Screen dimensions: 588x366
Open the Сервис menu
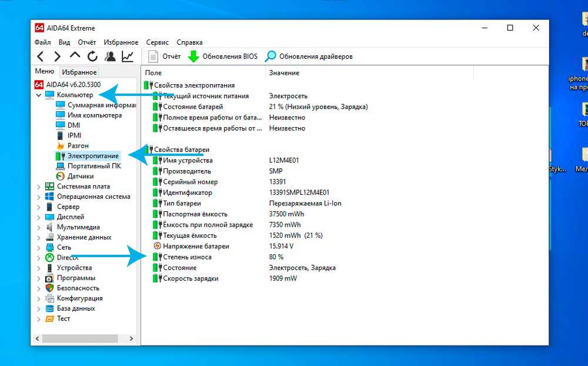[x=157, y=42]
